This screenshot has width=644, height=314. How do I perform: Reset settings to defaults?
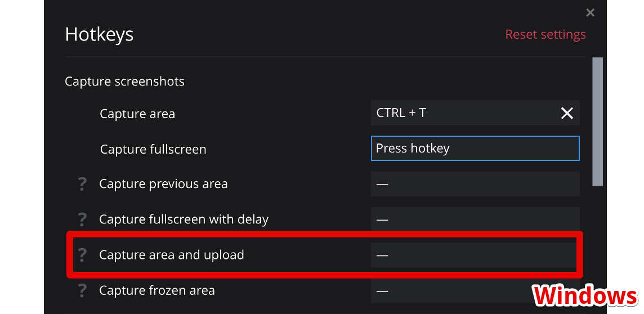tap(545, 34)
